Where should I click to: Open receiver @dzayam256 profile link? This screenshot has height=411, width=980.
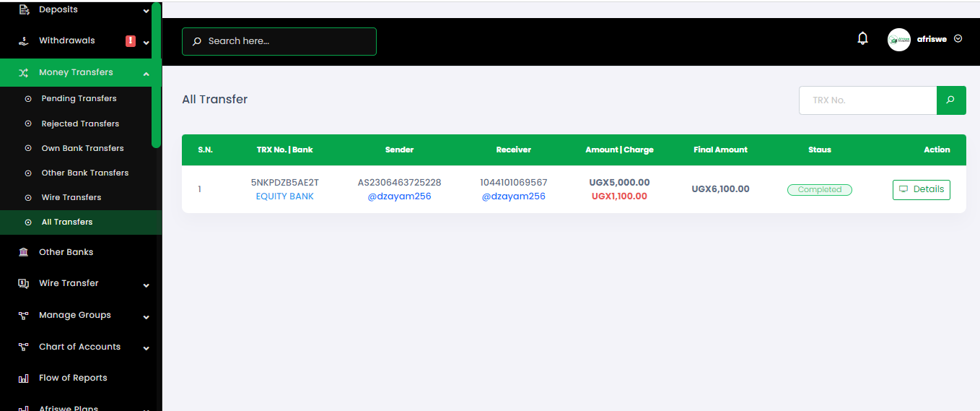[514, 196]
